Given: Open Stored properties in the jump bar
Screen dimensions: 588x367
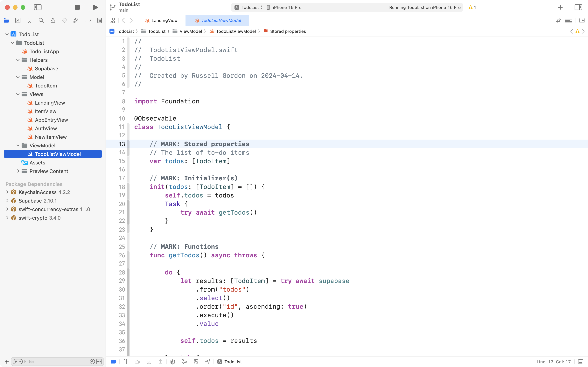Looking at the screenshot, I should pos(288,31).
